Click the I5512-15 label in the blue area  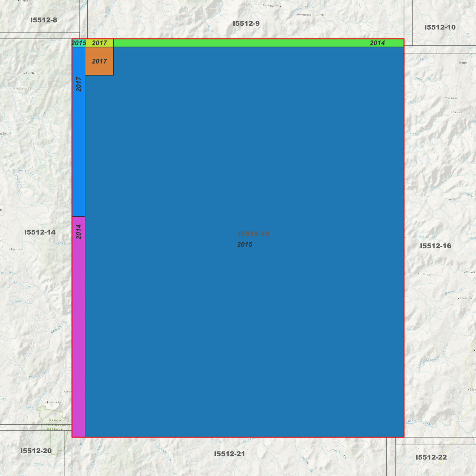tap(254, 234)
